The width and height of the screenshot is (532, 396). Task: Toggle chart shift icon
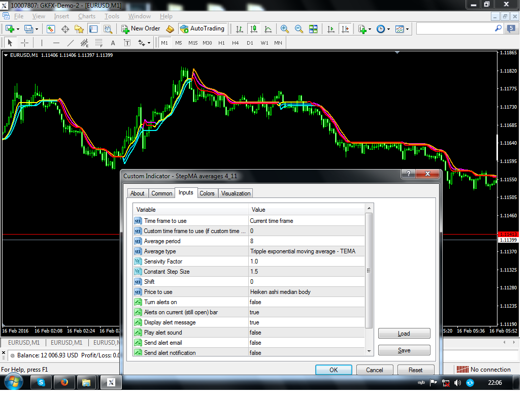[x=345, y=29]
